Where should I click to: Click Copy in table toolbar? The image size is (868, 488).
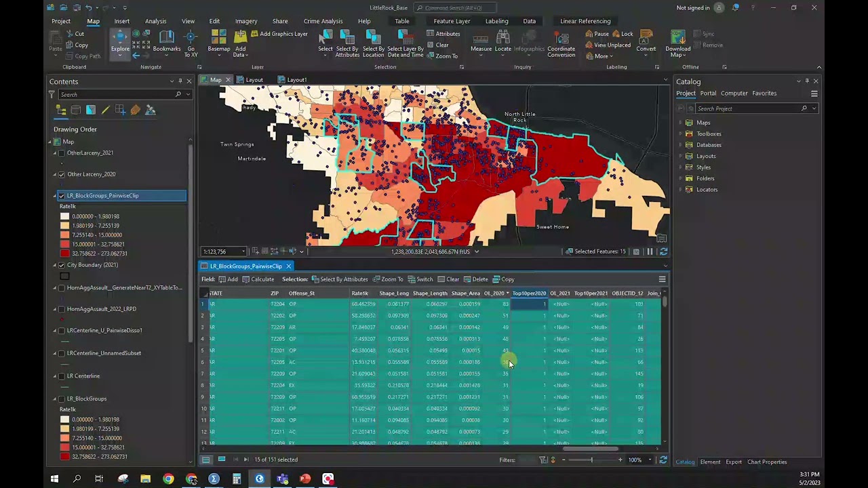pos(503,279)
